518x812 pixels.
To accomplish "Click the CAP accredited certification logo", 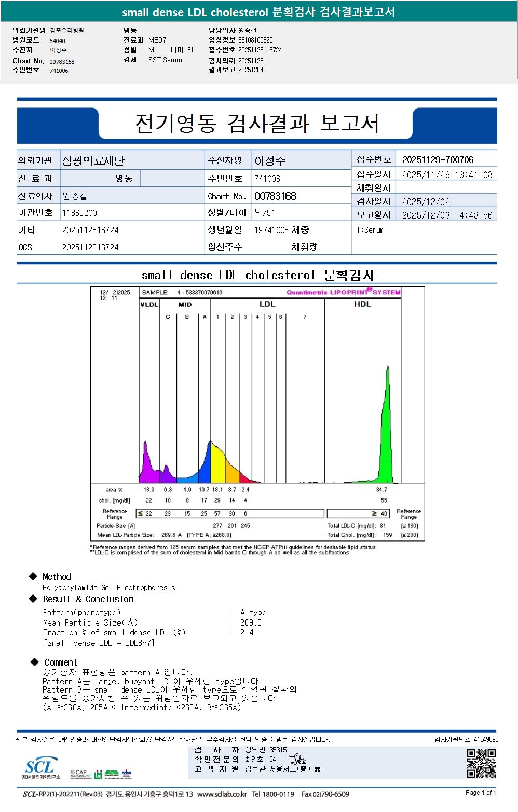I will click(x=81, y=774).
